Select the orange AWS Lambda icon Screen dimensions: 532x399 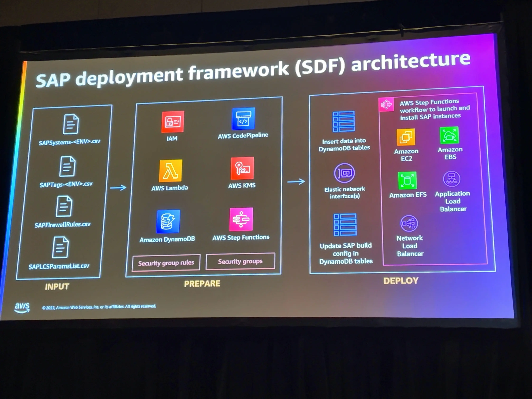(170, 171)
